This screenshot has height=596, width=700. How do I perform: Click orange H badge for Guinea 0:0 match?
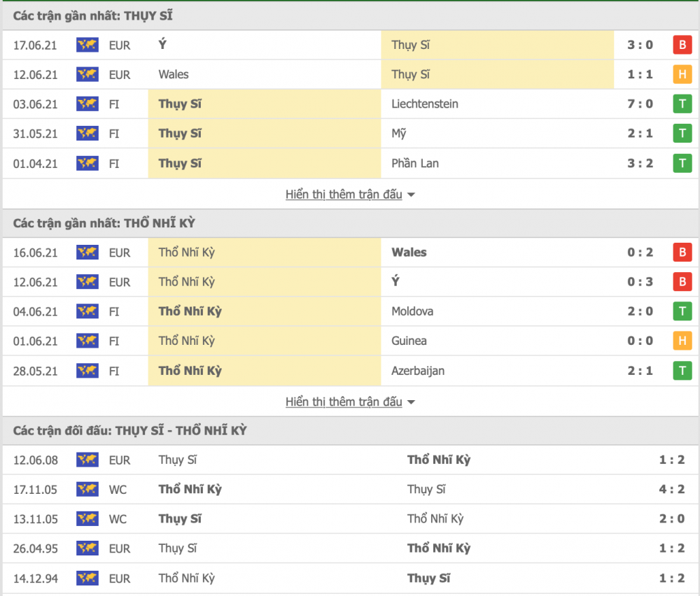tap(682, 341)
